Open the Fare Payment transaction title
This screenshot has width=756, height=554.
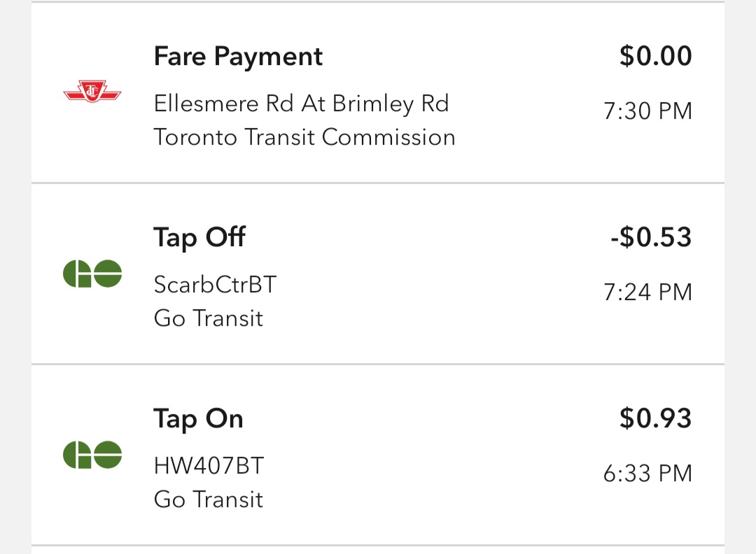pyautogui.click(x=238, y=57)
